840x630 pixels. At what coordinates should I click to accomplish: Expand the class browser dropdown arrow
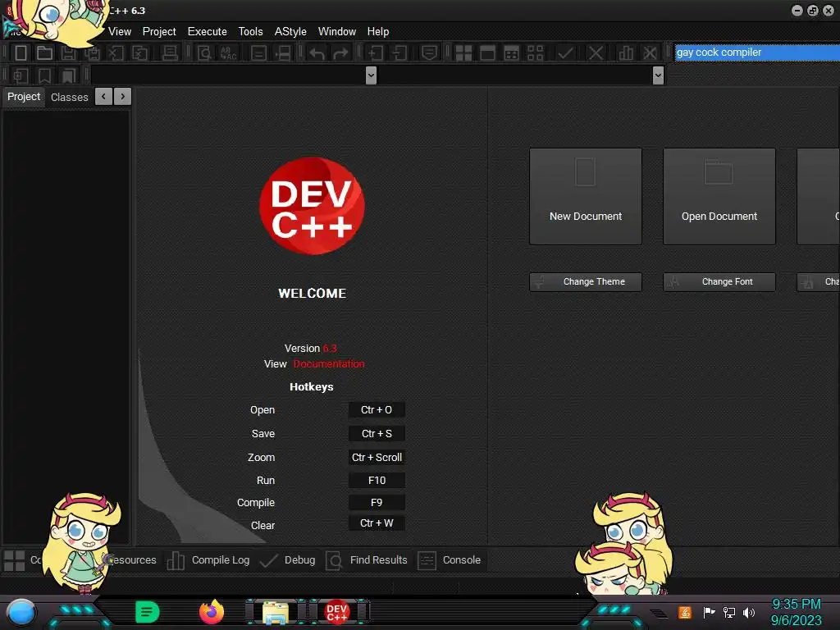point(371,75)
